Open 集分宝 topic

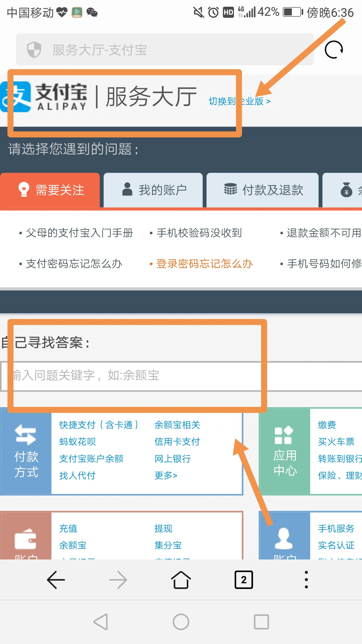point(168,545)
